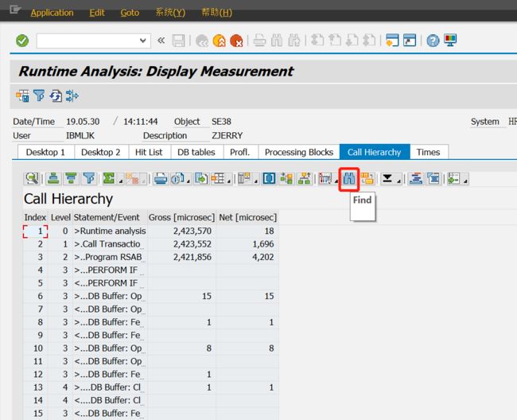The width and height of the screenshot is (517, 420).
Task: Expand the Total sigma dropdown arrow
Action: [121, 181]
